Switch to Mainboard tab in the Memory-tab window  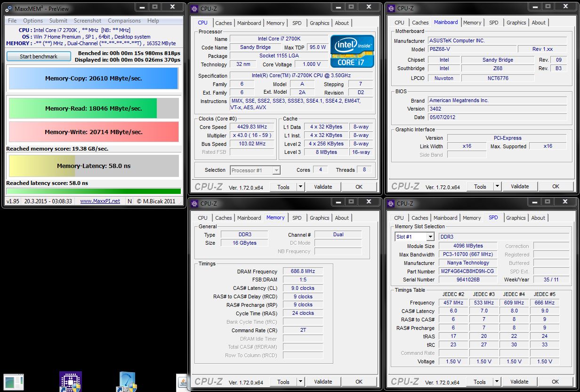click(x=249, y=218)
